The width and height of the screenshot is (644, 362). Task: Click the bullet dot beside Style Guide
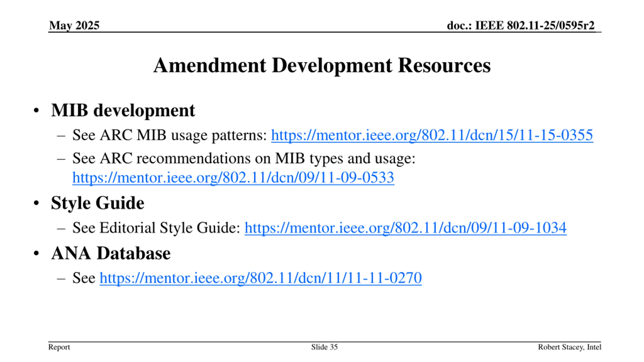point(36,203)
